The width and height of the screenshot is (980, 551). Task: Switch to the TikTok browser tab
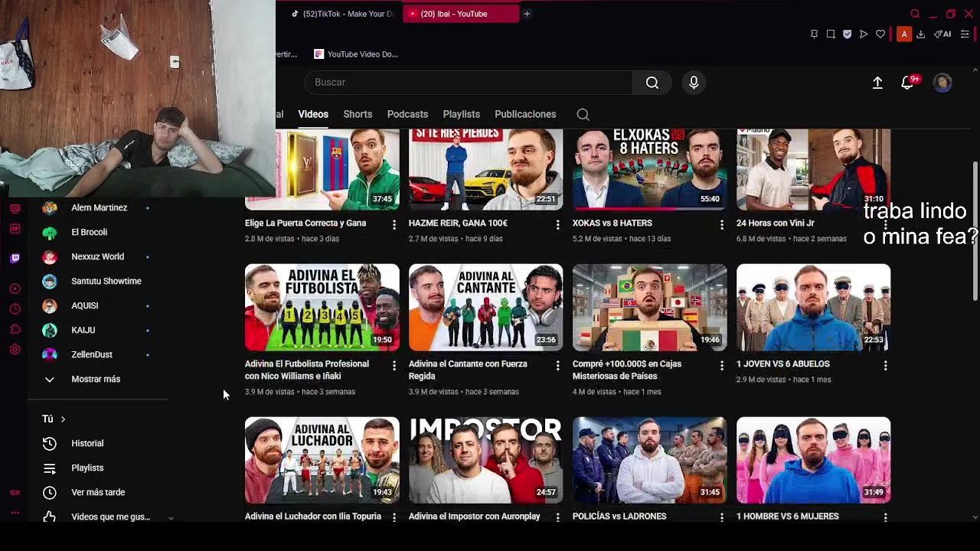coord(342,14)
